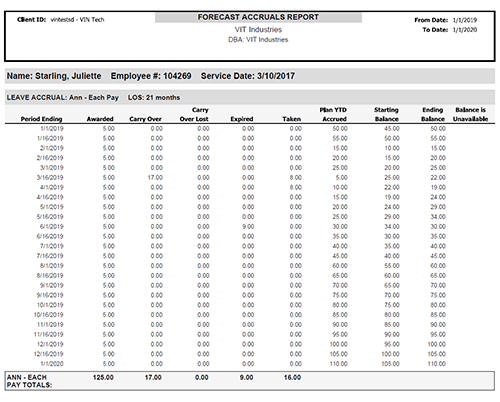Select period ending date 11/1/2019
Image resolution: width=500 pixels, height=402 pixels.
tap(50, 325)
